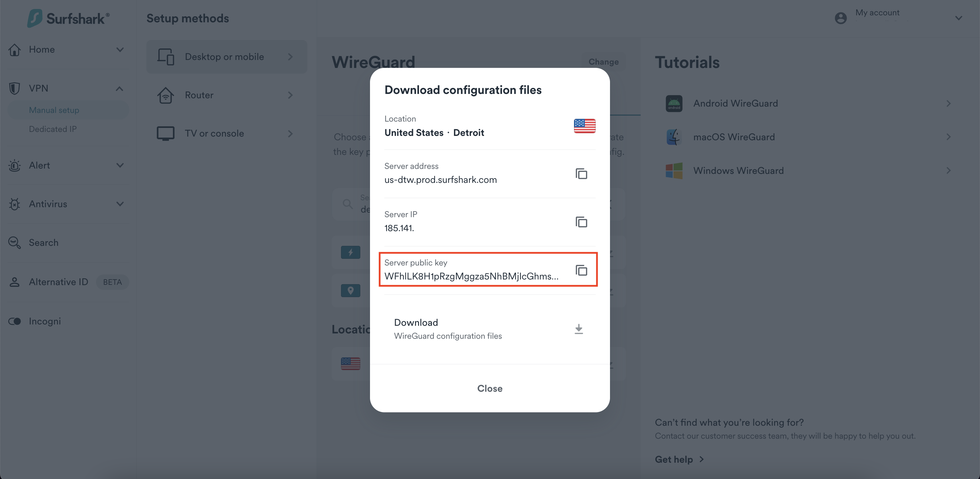The width and height of the screenshot is (980, 479).
Task: Click the United States flag icon
Action: click(x=584, y=126)
